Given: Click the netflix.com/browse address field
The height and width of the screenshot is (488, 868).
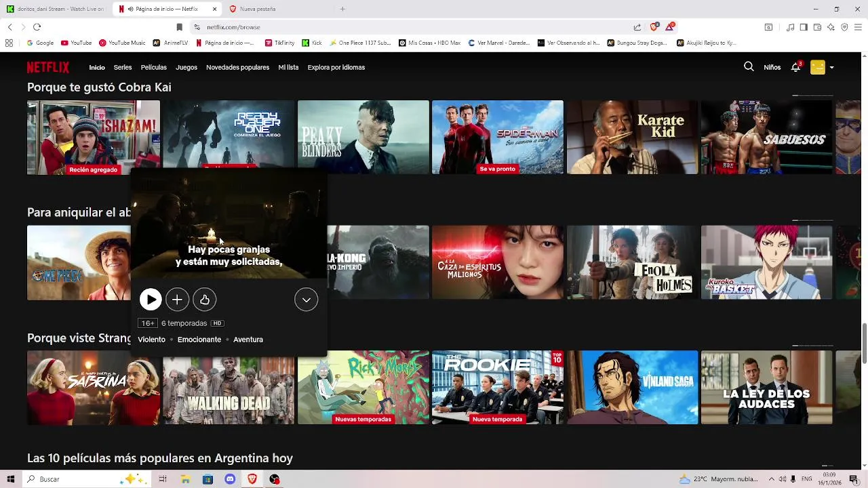Looking at the screenshot, I should [410, 27].
